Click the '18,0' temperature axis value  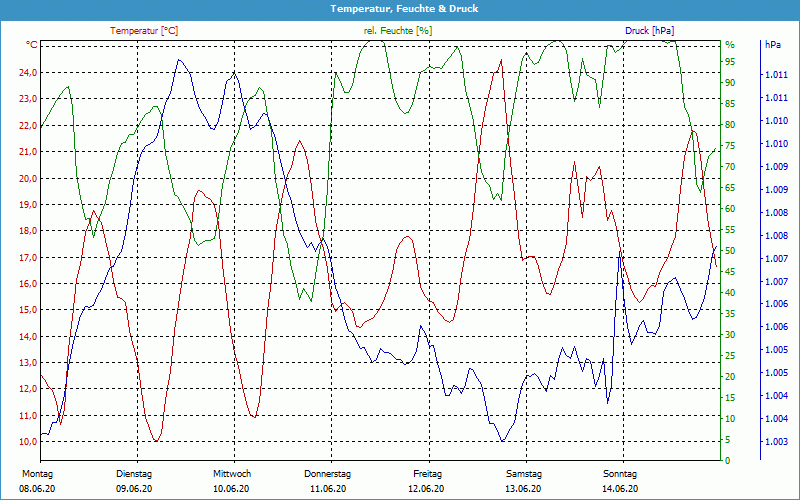point(28,231)
